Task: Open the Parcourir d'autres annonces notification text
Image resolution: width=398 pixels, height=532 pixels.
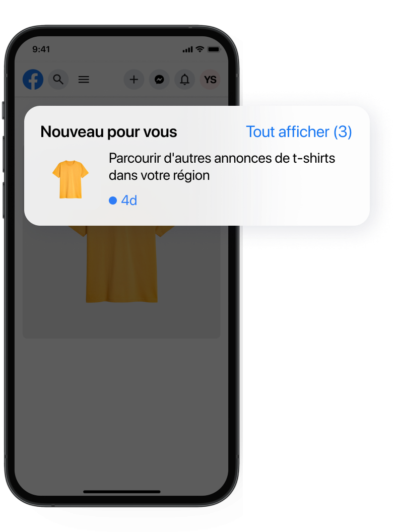Action: pos(222,167)
